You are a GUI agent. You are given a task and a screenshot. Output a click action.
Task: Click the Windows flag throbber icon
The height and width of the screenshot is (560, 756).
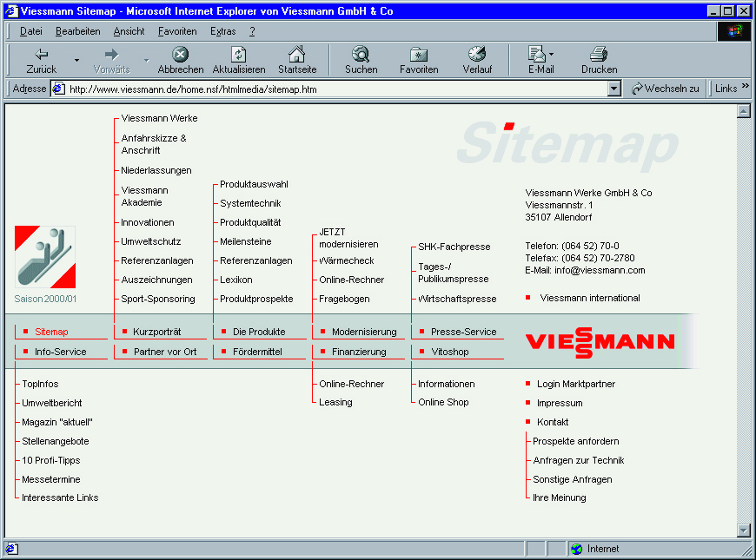734,31
